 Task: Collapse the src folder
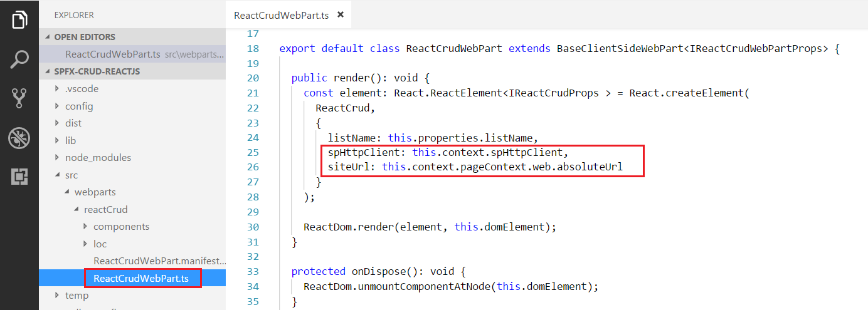point(71,175)
